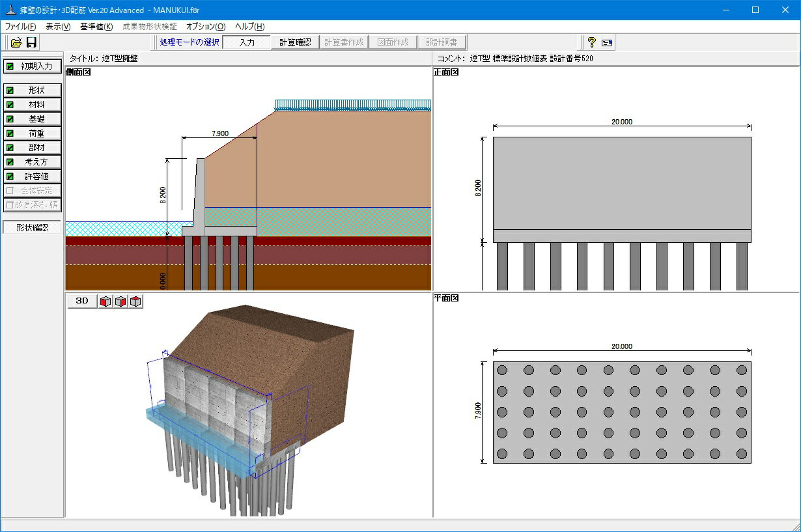This screenshot has width=801, height=532.
Task: Click the 3D view button
Action: pos(82,301)
